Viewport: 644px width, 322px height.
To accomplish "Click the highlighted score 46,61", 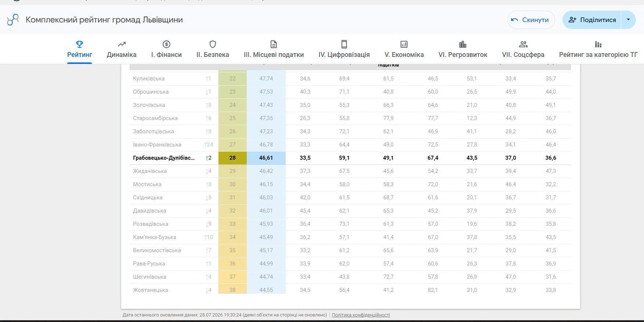I will click(266, 158).
